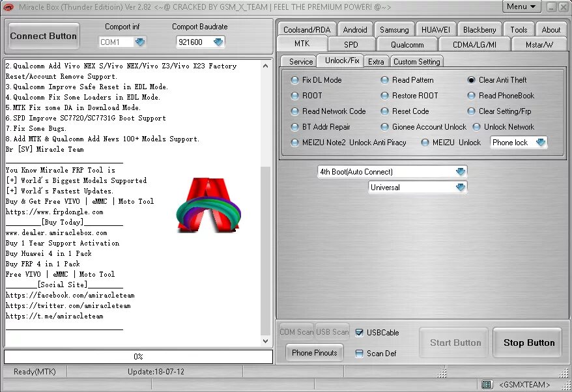The image size is (572, 392).
Task: Switch to the CDMA/LG/MI tab
Action: 474,44
